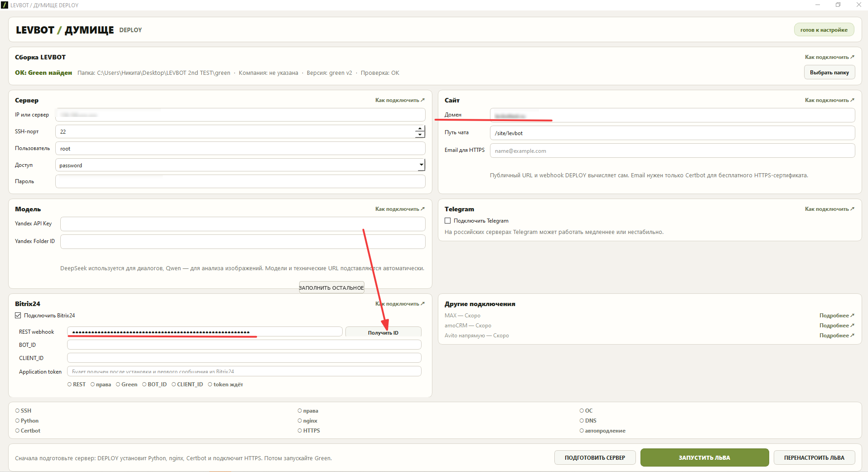Click the SSH status indicator
This screenshot has height=472, width=868.
[24, 411]
